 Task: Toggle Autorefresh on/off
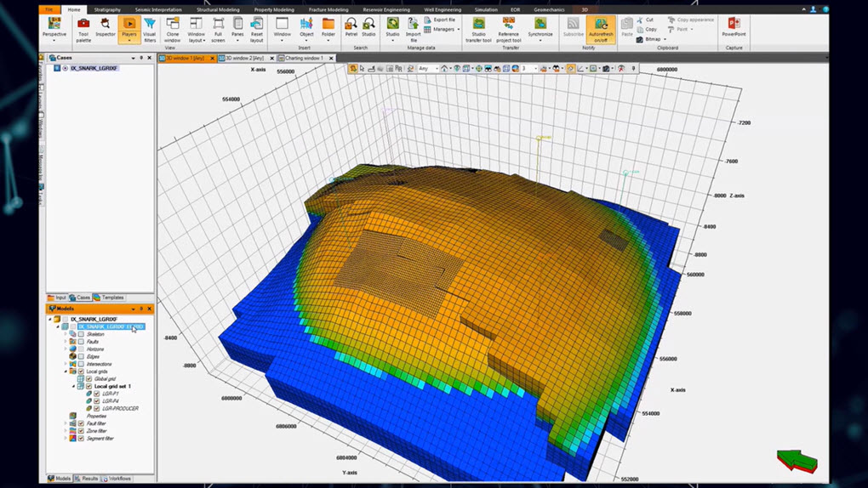pos(601,30)
